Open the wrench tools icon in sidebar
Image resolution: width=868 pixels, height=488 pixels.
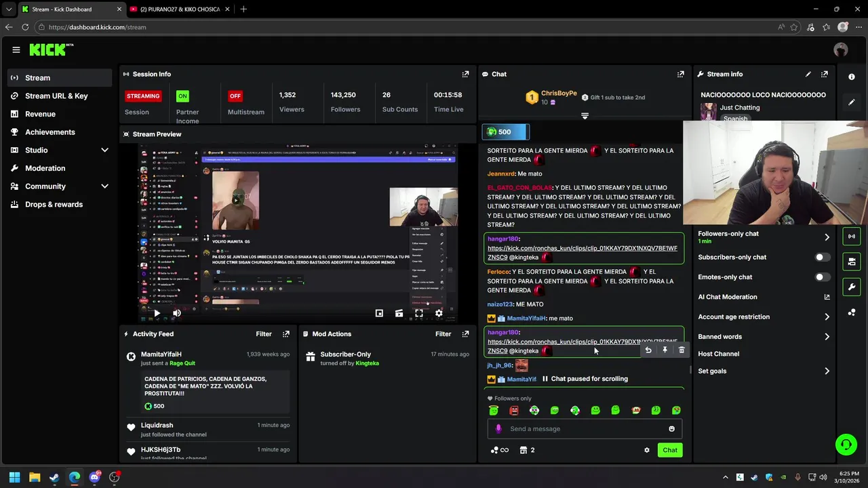(x=852, y=287)
